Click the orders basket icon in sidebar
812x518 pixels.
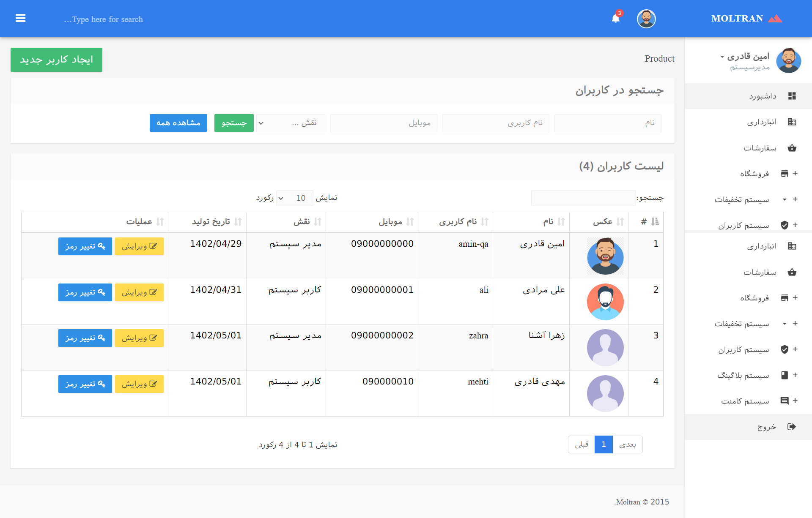[792, 148]
